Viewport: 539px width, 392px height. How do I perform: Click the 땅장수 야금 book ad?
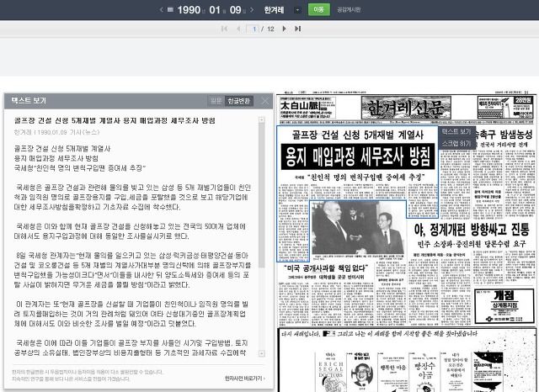click(x=424, y=373)
